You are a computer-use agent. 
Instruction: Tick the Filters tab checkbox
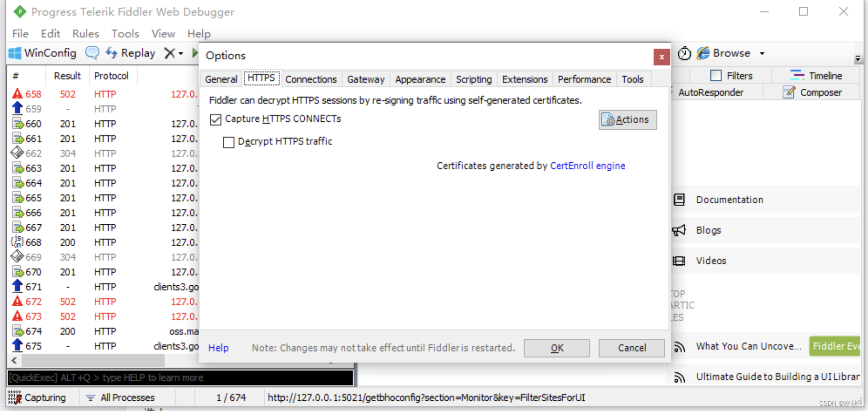coord(716,75)
